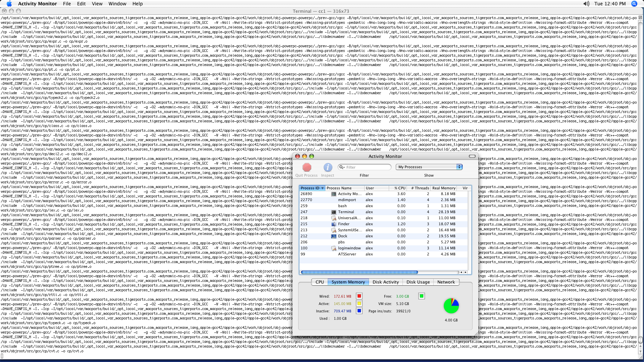644x362 pixels.
Task: Click the VM size 5.10 GB value
Action: (402, 304)
